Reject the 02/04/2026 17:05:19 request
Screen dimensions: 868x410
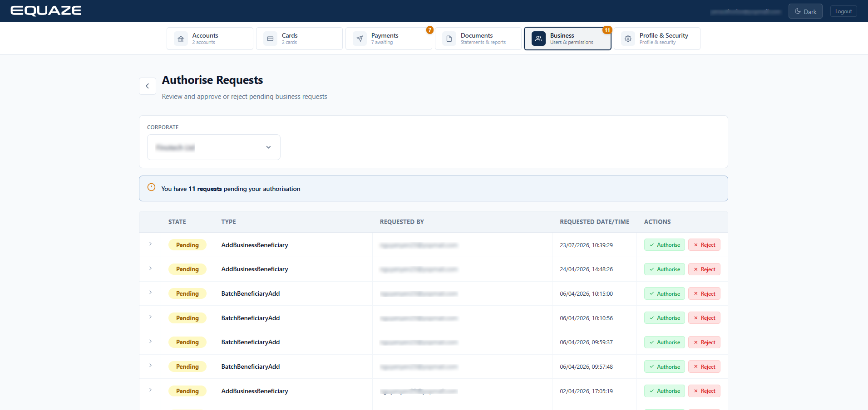point(704,391)
